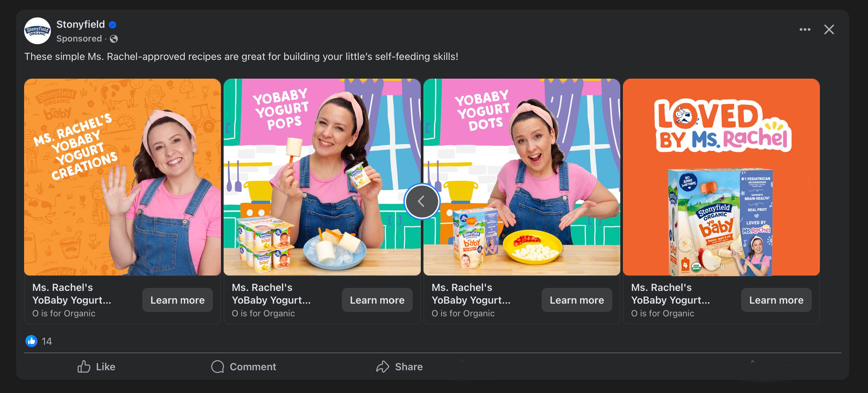The height and width of the screenshot is (393, 868).
Task: Close the sponsored post with X
Action: 829,30
